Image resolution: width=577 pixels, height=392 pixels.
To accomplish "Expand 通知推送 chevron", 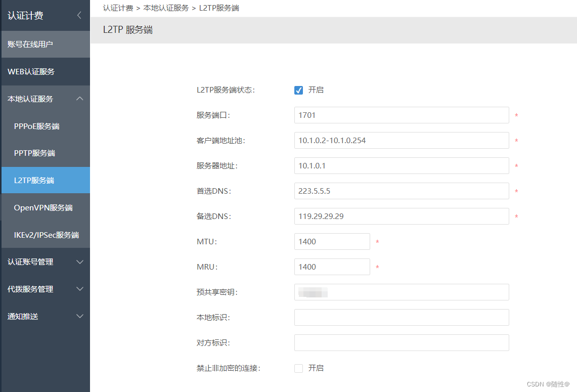I will point(80,316).
